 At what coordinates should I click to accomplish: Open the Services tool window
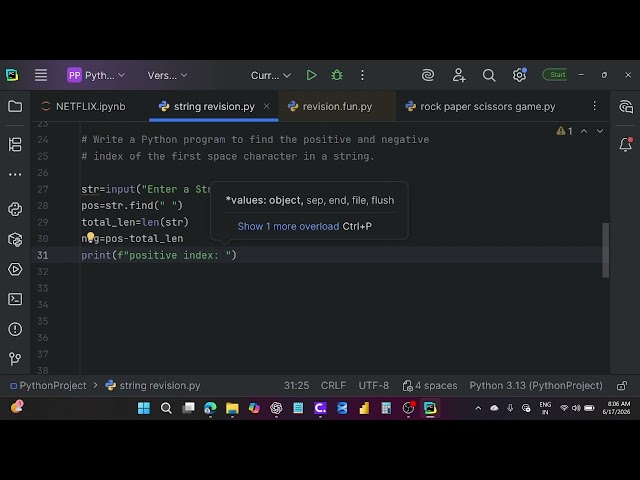tap(15, 269)
